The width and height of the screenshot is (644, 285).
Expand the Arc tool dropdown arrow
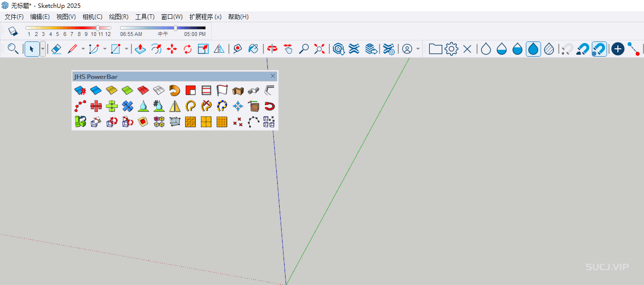(x=104, y=49)
